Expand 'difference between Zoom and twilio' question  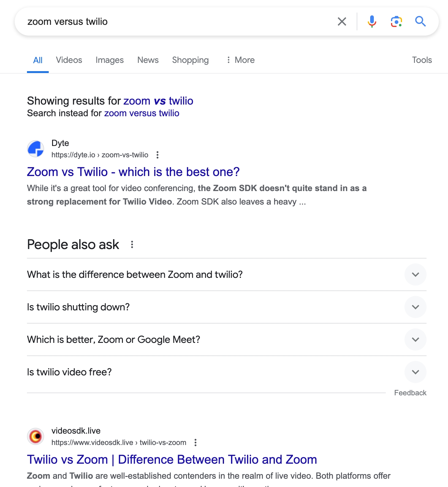[x=415, y=274]
